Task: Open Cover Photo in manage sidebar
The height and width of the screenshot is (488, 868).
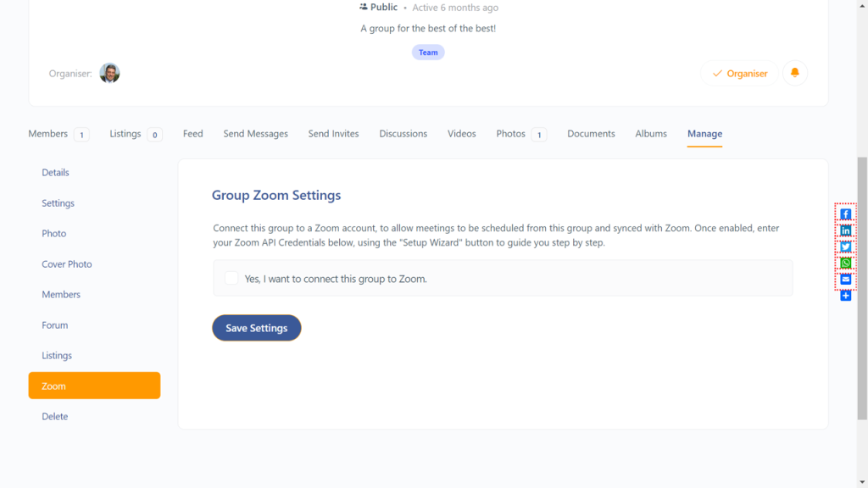Action: (67, 264)
